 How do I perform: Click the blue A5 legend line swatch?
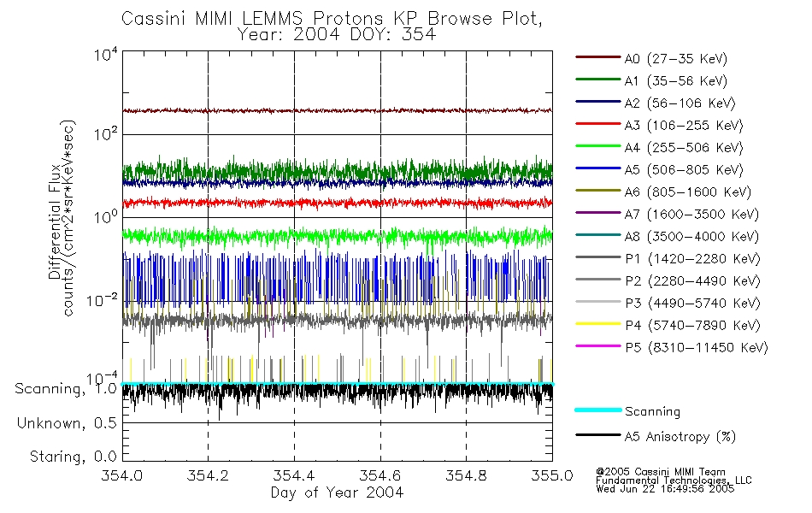tap(598, 168)
